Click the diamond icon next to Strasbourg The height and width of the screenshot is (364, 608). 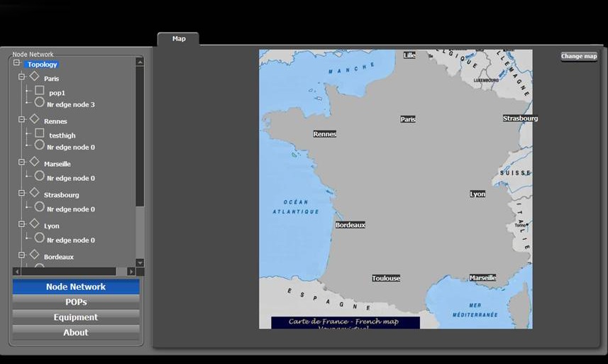click(35, 192)
